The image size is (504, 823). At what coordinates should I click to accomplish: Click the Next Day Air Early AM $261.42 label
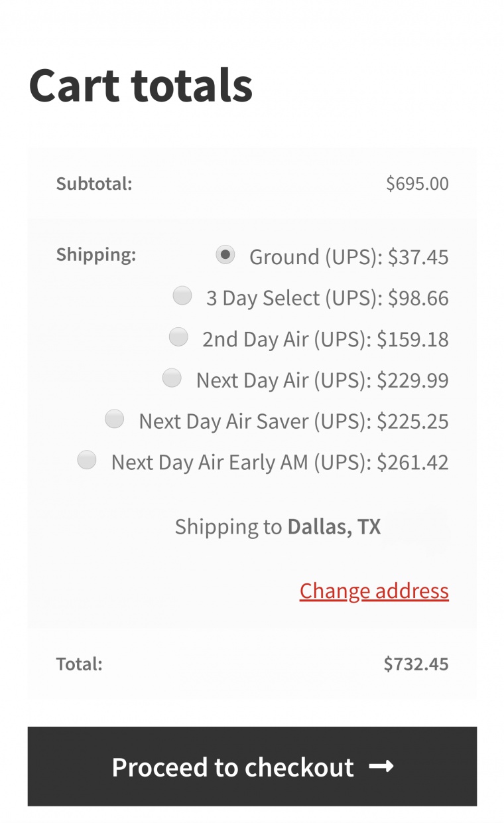click(x=280, y=462)
